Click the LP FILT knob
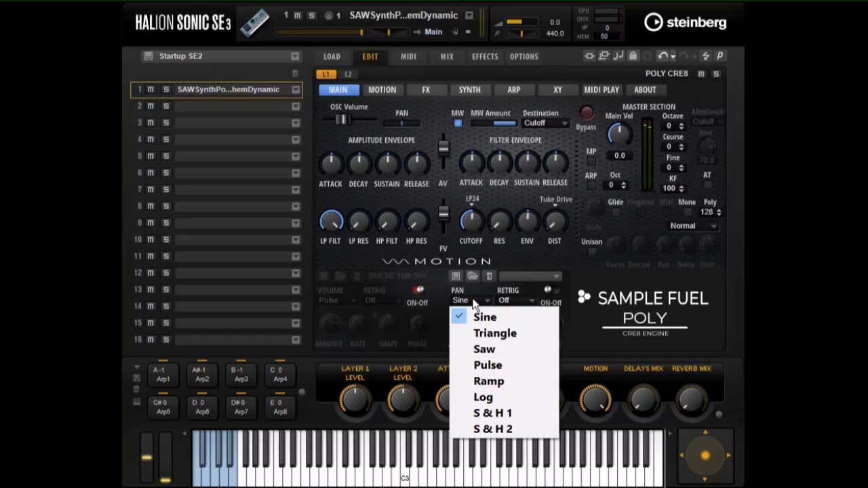868x488 pixels. (x=331, y=221)
